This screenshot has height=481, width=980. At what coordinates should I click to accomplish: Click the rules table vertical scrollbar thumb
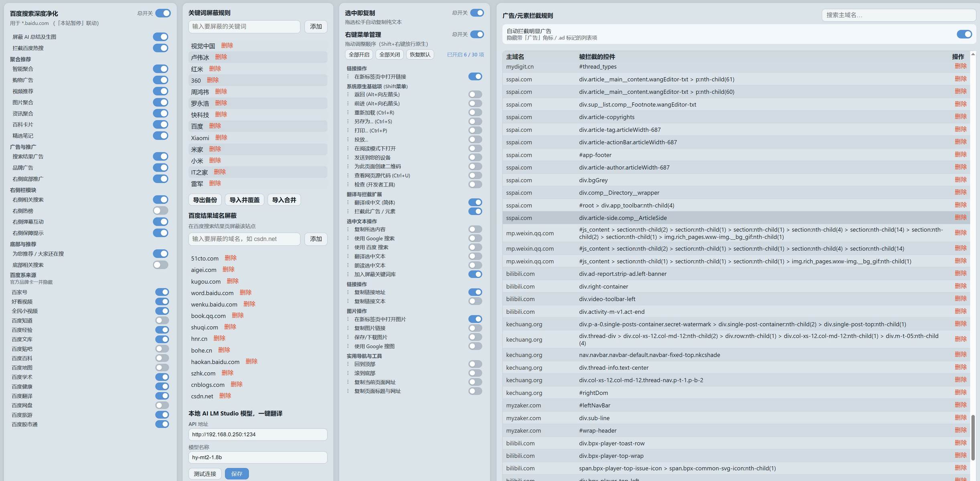coord(973,438)
